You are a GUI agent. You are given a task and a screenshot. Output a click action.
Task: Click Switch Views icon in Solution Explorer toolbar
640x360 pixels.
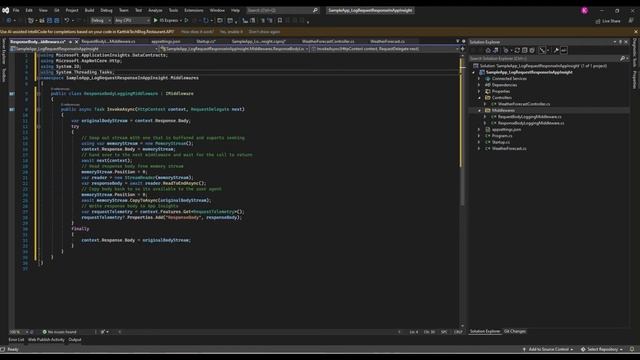coord(496,50)
